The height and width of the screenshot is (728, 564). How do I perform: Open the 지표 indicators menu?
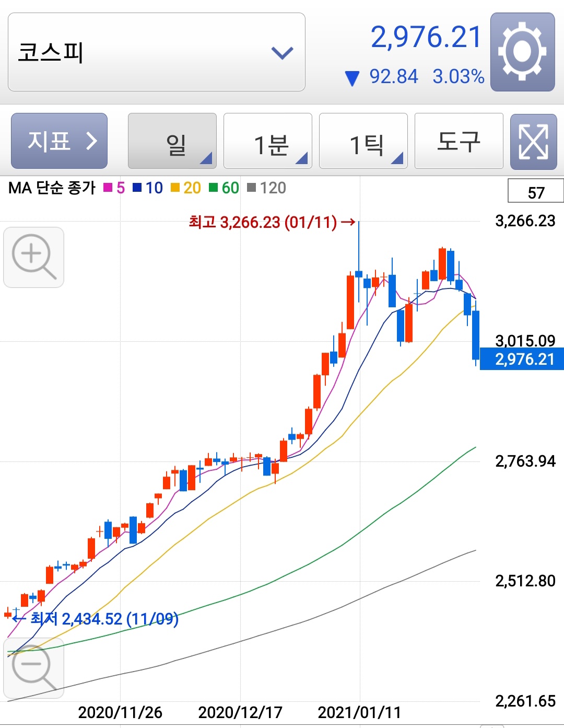tap(59, 141)
